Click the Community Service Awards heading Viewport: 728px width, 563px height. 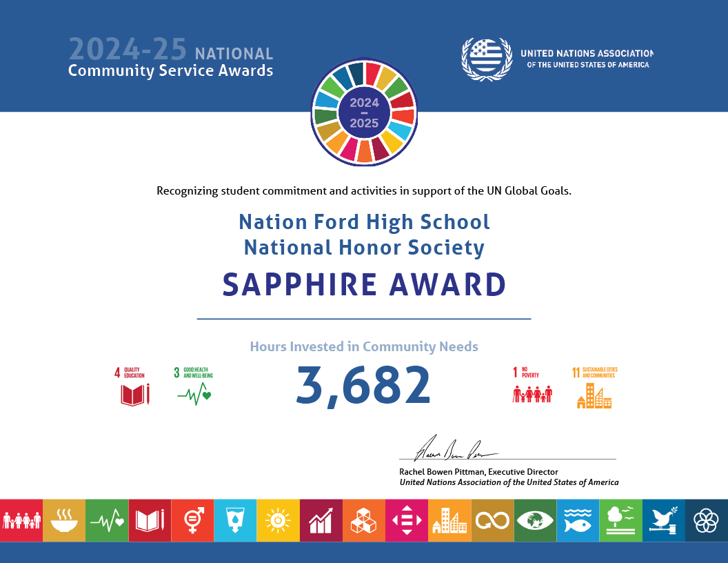[170, 71]
